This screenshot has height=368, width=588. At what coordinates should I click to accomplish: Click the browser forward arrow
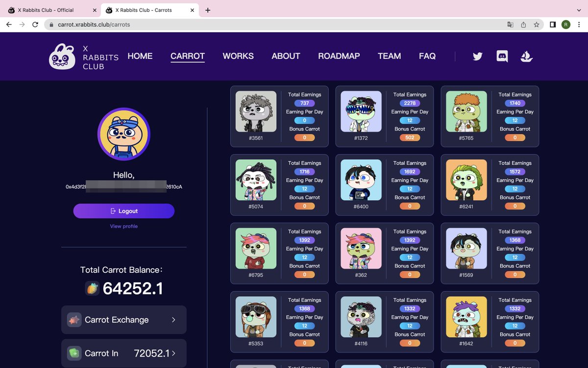[22, 25]
